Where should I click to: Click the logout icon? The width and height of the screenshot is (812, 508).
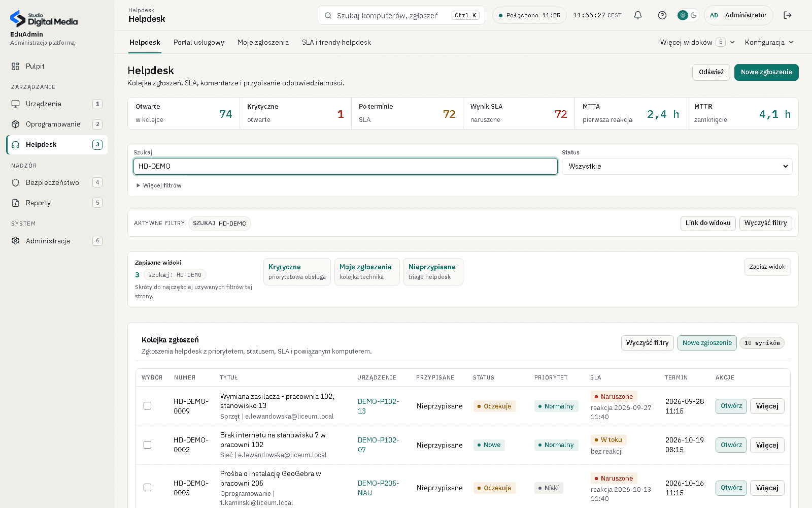pyautogui.click(x=788, y=15)
